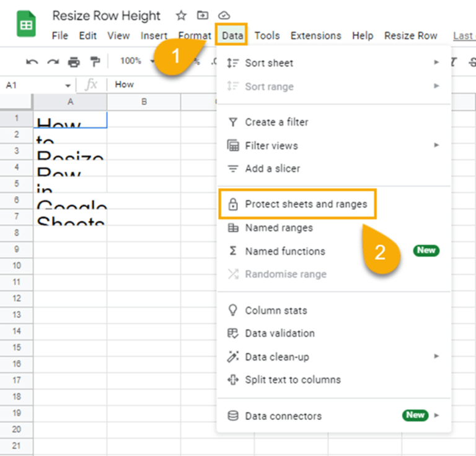
Task: Open the View menu
Action: coord(118,36)
